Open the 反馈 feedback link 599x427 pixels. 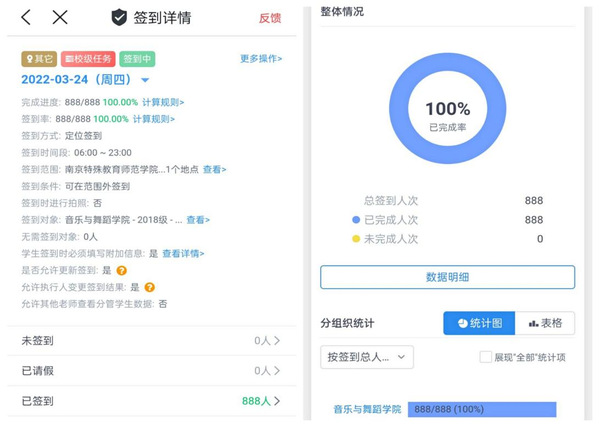pyautogui.click(x=270, y=18)
